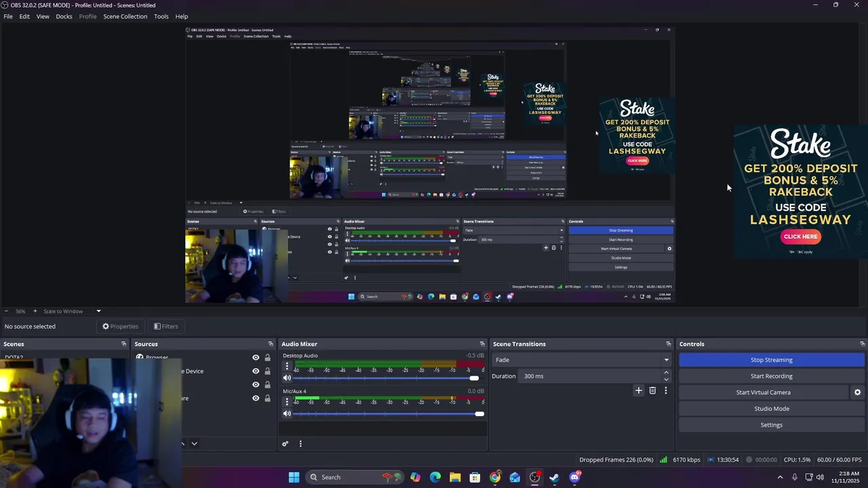The width and height of the screenshot is (868, 488).
Task: Open the File menu
Action: click(x=8, y=16)
